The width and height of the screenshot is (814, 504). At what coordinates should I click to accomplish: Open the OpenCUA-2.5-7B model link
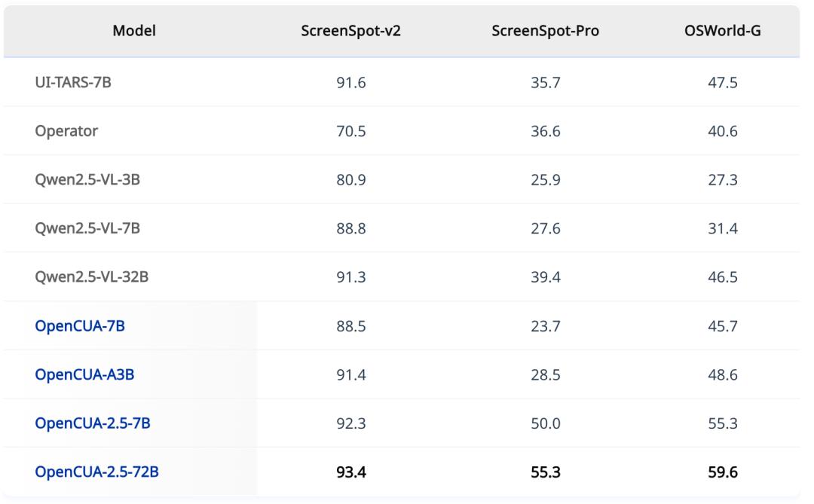click(x=93, y=423)
